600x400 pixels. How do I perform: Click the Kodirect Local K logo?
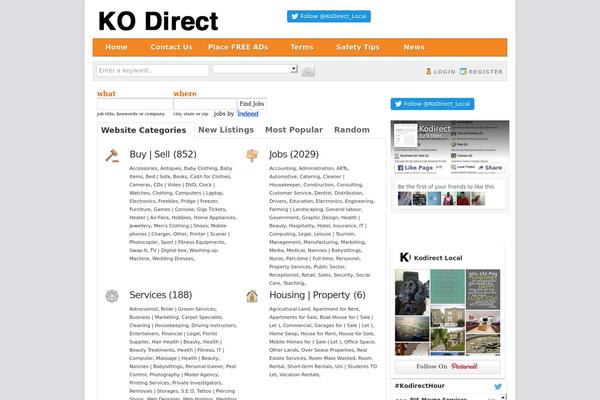click(x=405, y=257)
